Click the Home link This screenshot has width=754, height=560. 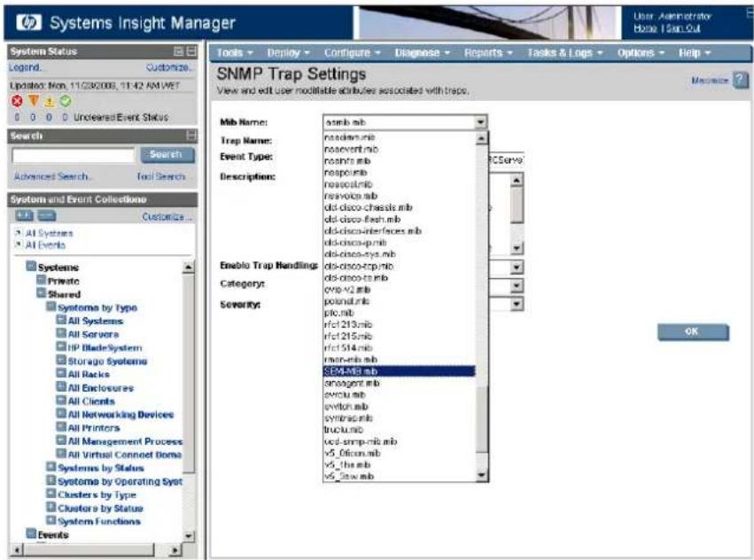point(645,27)
